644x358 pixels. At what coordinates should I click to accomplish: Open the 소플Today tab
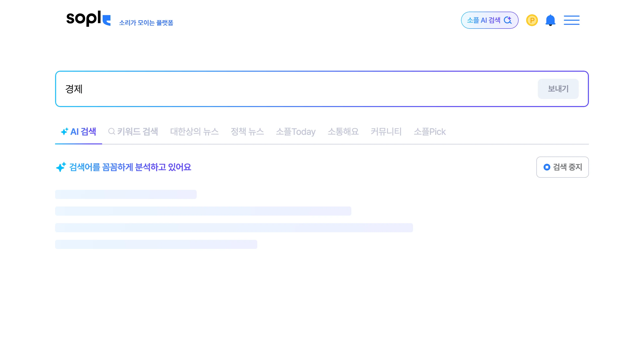295,132
